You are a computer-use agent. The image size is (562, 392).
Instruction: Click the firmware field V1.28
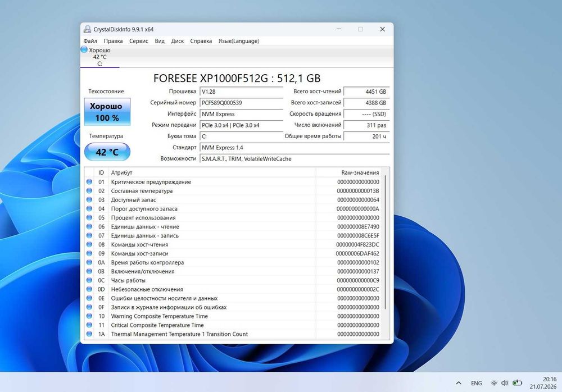[x=241, y=92]
